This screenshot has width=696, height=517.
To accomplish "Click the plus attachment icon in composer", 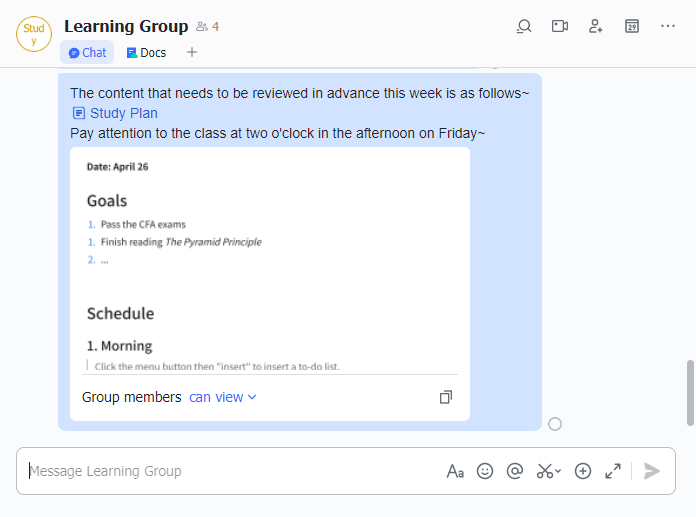I will [583, 471].
